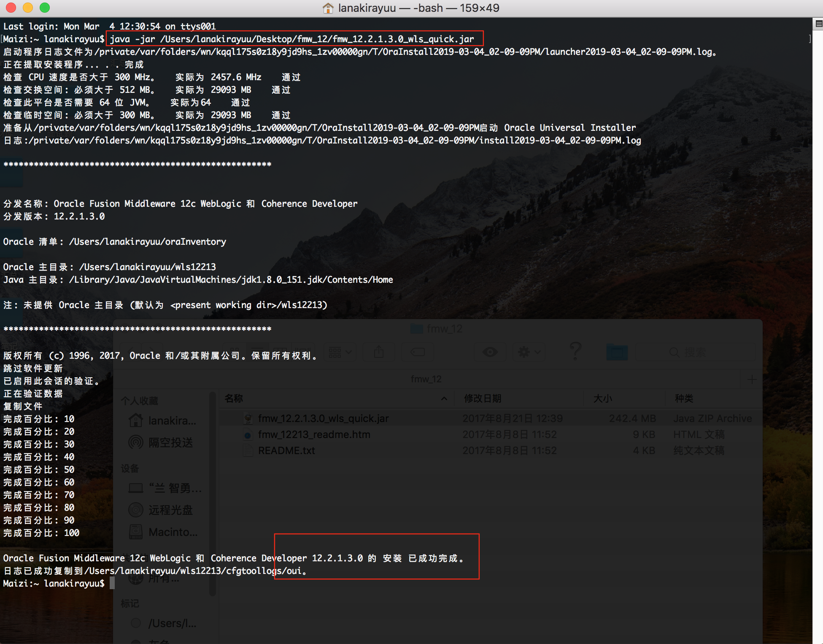Open the gear action dropdown menu
The height and width of the screenshot is (644, 823).
pos(529,352)
